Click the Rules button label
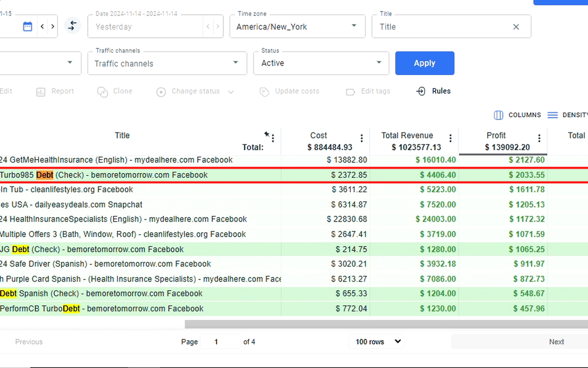Image resolution: width=588 pixels, height=368 pixels. [441, 91]
